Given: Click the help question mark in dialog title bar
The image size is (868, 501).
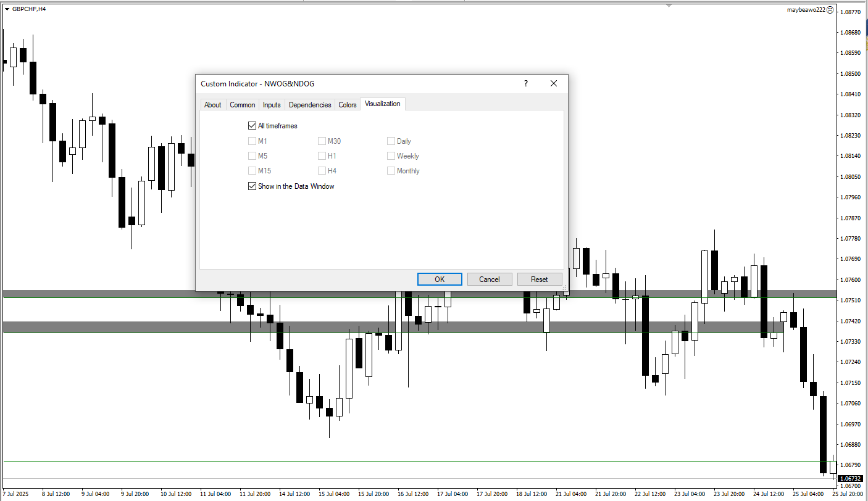Looking at the screenshot, I should point(526,83).
